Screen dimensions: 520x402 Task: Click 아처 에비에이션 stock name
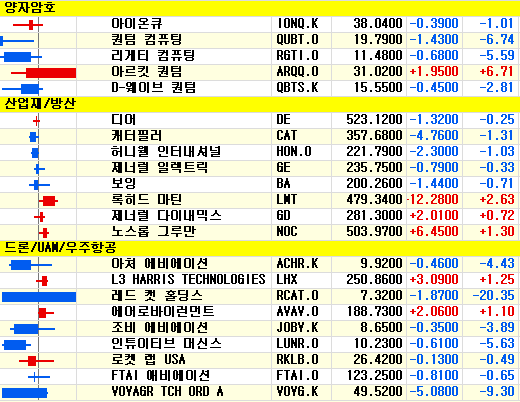tap(160, 264)
